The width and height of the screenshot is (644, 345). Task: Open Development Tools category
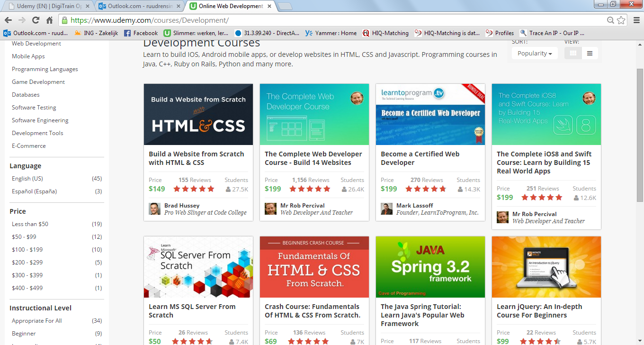37,133
